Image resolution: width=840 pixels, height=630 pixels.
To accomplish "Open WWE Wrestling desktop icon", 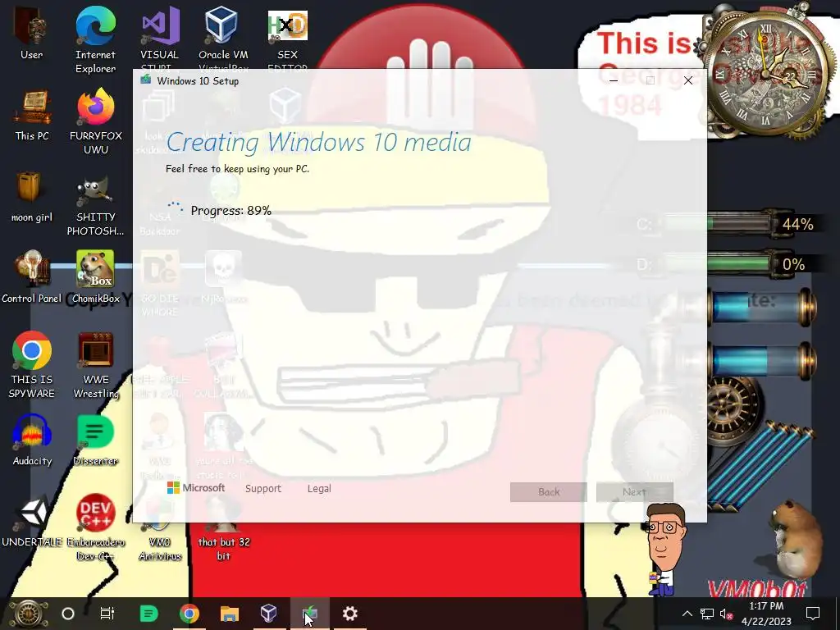I will 95,365.
